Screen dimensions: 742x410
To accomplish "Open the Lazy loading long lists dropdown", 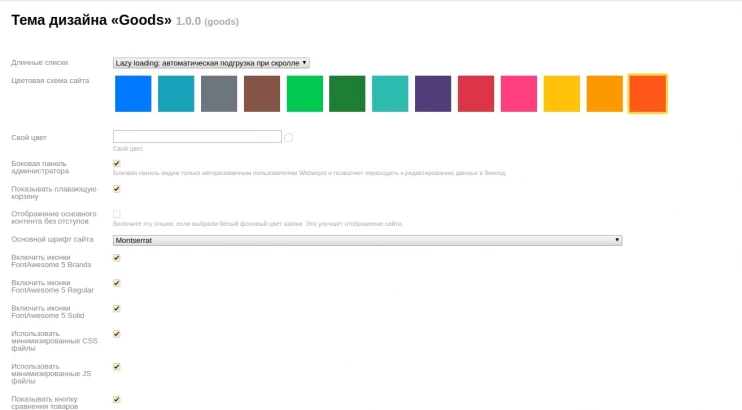I will [x=211, y=63].
